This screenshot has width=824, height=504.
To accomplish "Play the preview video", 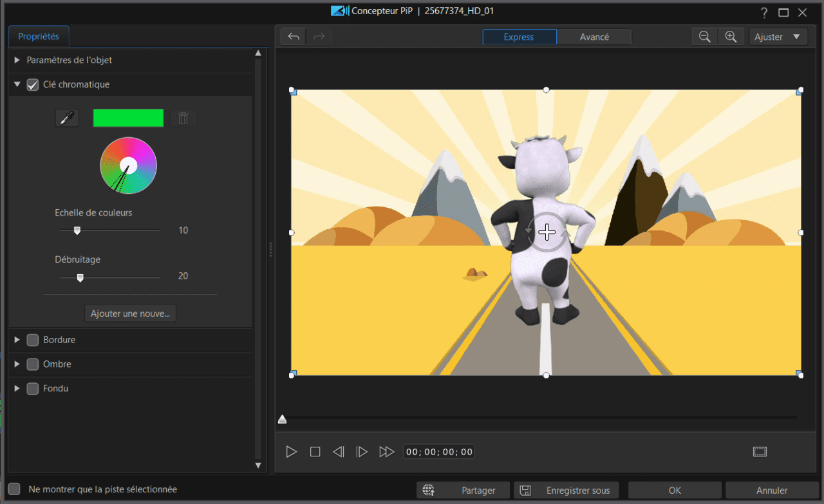I will coord(292,452).
